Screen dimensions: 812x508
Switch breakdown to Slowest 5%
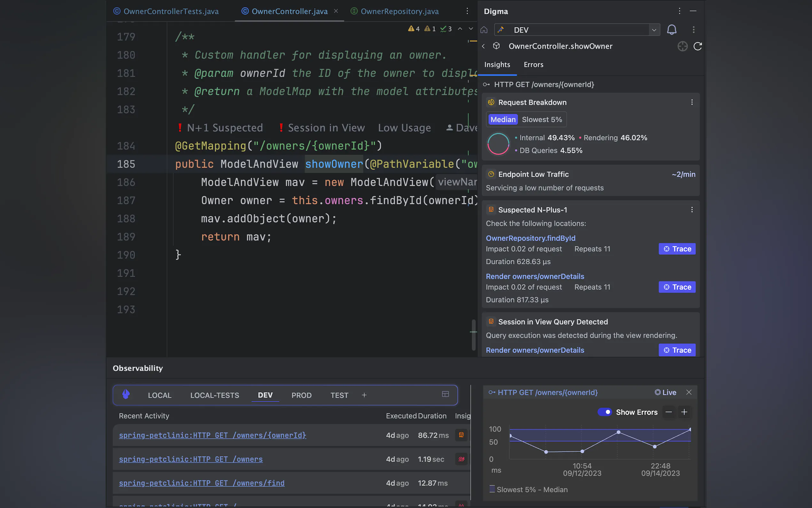click(x=542, y=119)
